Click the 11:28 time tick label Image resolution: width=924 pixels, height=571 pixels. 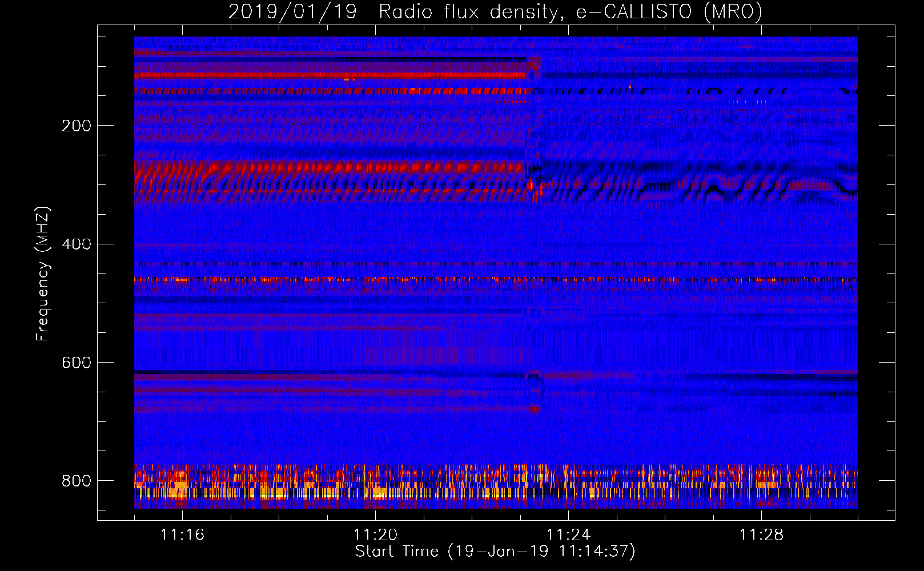[x=761, y=534]
